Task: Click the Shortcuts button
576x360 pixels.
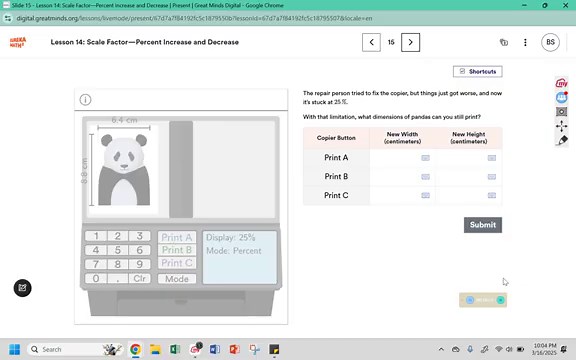Action: (478, 71)
